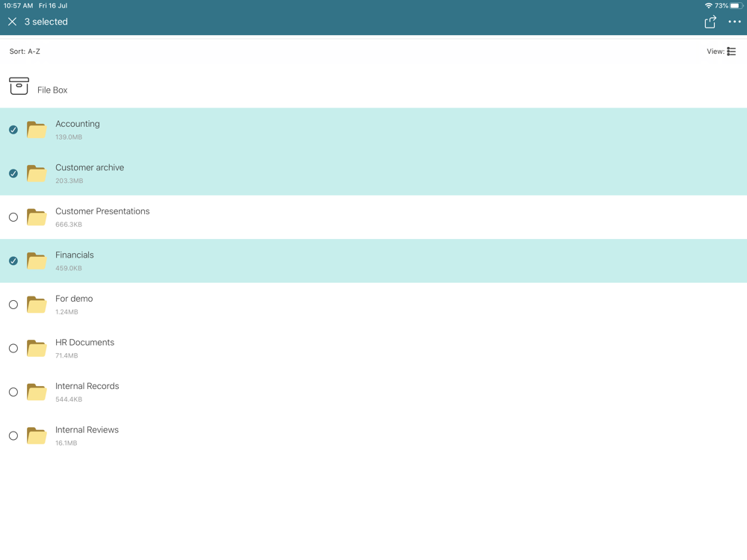Image resolution: width=747 pixels, height=560 pixels.
Task: Click the HR Documents folder name
Action: point(85,343)
